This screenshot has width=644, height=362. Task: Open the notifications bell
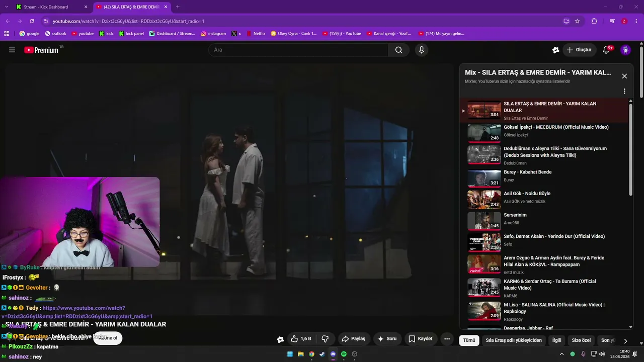coord(607,50)
